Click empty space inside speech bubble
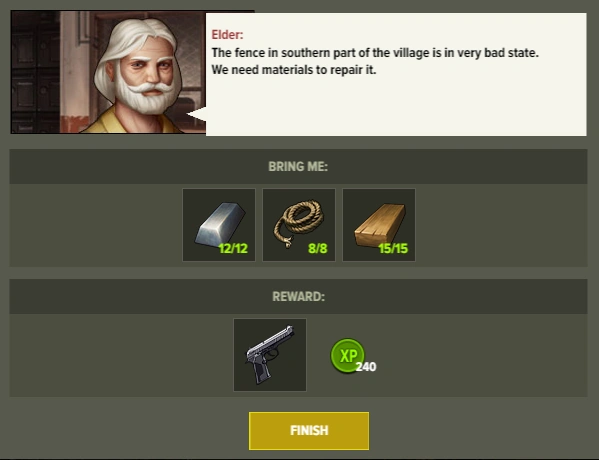This screenshot has height=460, width=599. pos(396,107)
